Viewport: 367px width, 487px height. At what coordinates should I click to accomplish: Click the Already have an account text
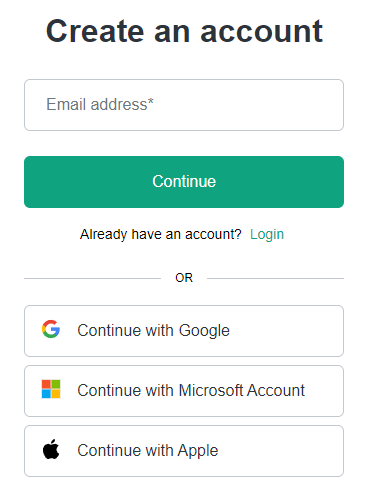(160, 234)
